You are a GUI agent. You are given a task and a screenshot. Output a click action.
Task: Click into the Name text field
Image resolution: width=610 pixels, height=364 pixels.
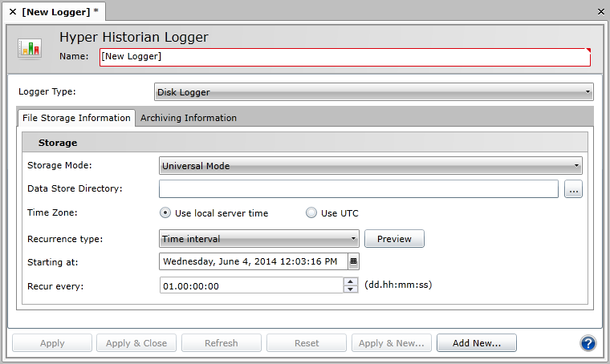click(x=345, y=57)
